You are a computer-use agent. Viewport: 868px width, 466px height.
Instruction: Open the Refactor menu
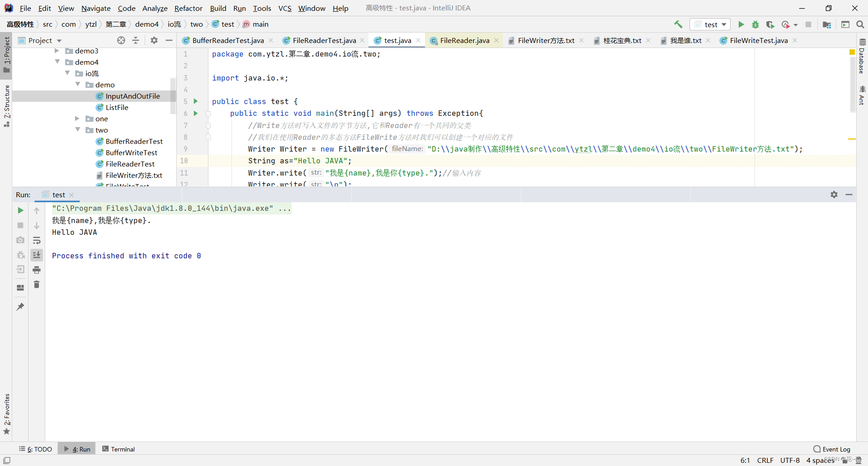(x=189, y=8)
